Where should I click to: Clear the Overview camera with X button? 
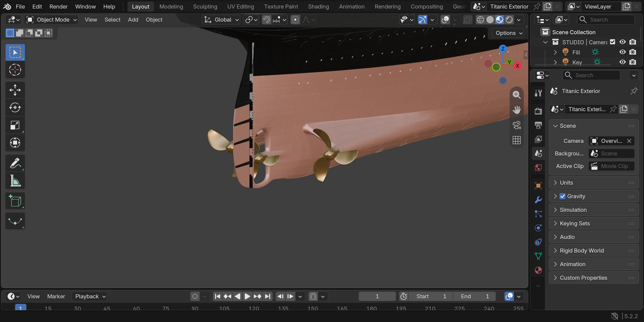pos(629,141)
